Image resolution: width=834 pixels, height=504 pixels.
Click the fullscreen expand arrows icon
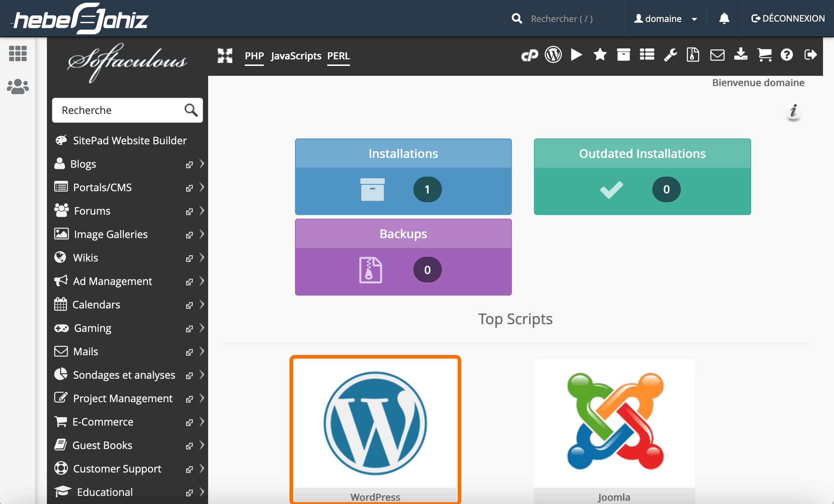click(225, 56)
